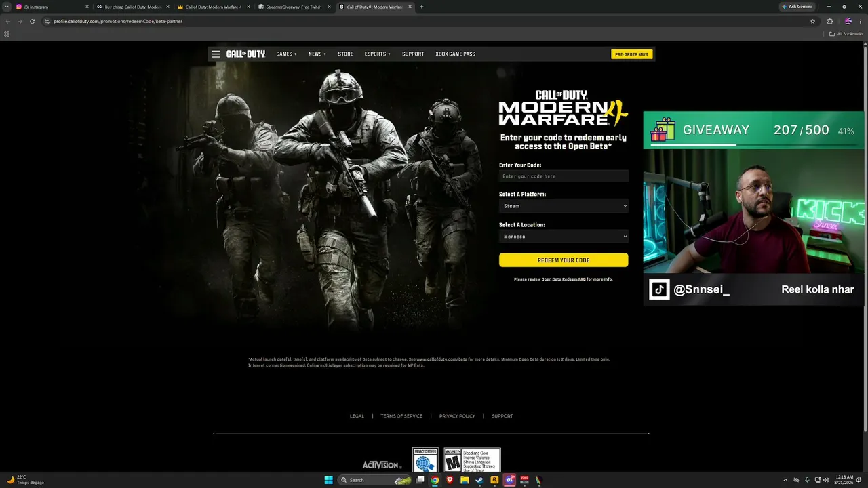Go back with the browser back arrow
The image size is (868, 488).
[x=7, y=21]
